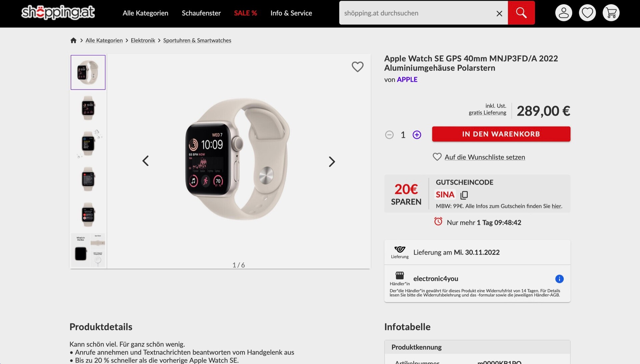640x364 pixels.
Task: Select the box contents thumbnail
Action: [88, 250]
